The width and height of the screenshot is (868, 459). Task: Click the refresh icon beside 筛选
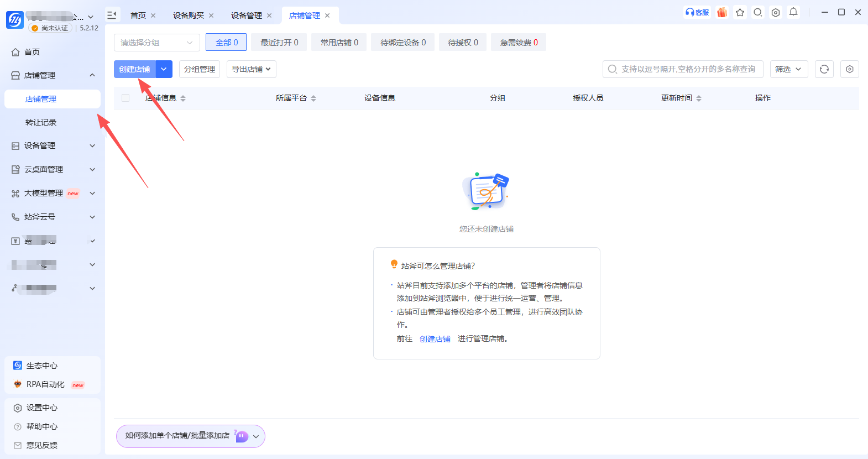click(824, 69)
